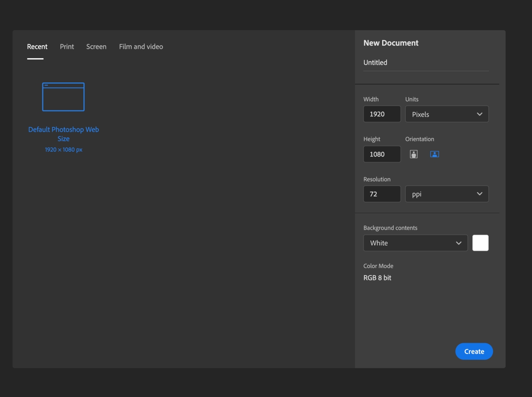Select portrait orientation icon

click(414, 154)
